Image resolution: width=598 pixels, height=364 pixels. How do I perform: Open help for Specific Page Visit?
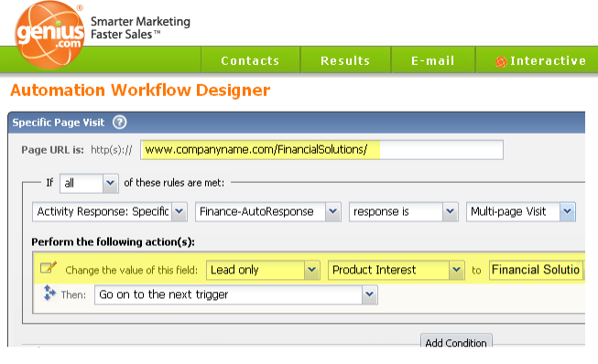tap(119, 123)
